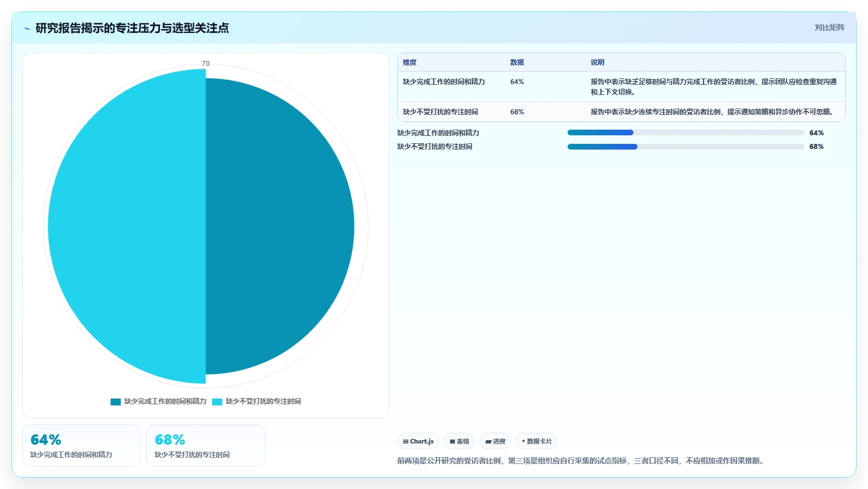The height and width of the screenshot is (489, 868).
Task: Click the 64% table cell
Action: pos(517,82)
